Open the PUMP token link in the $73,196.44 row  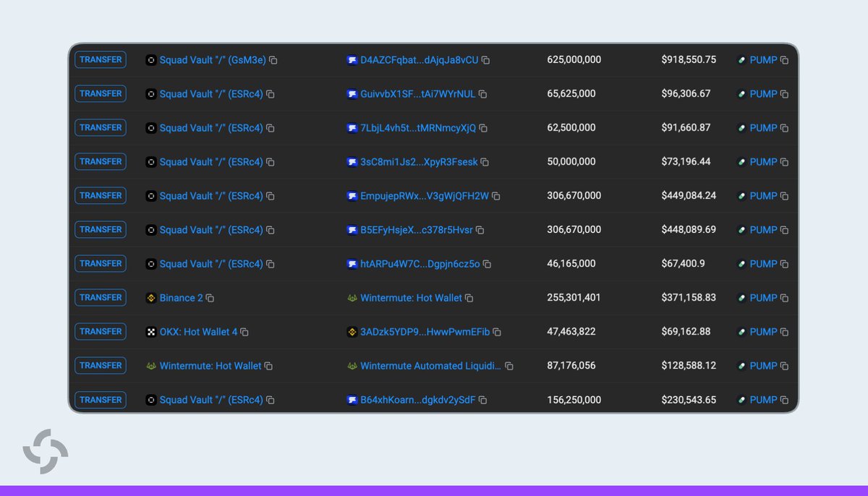click(x=763, y=162)
